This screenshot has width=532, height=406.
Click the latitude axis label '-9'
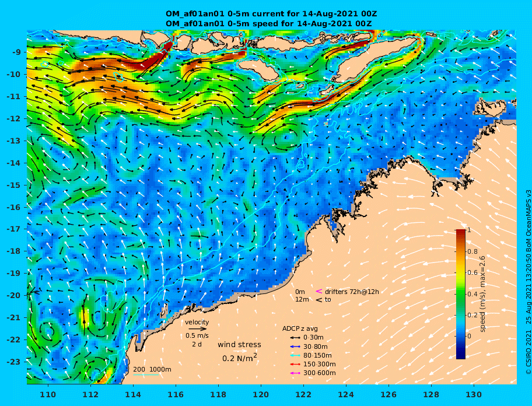tap(17, 52)
